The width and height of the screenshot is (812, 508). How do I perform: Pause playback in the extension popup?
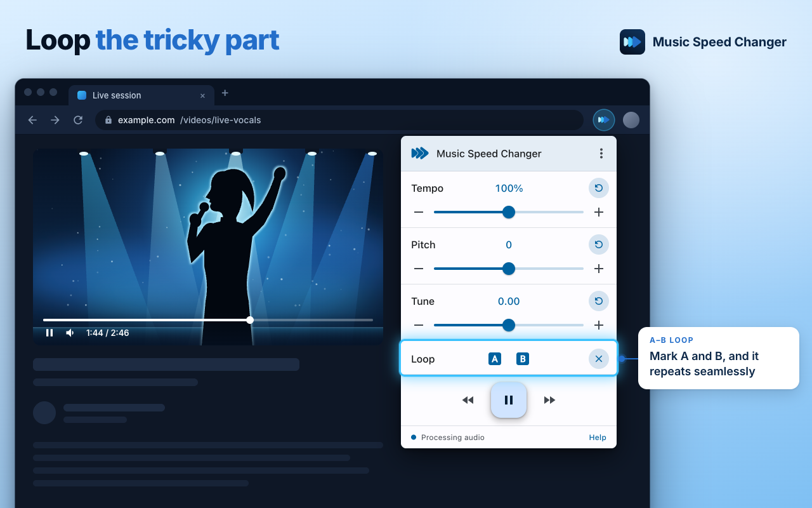509,400
